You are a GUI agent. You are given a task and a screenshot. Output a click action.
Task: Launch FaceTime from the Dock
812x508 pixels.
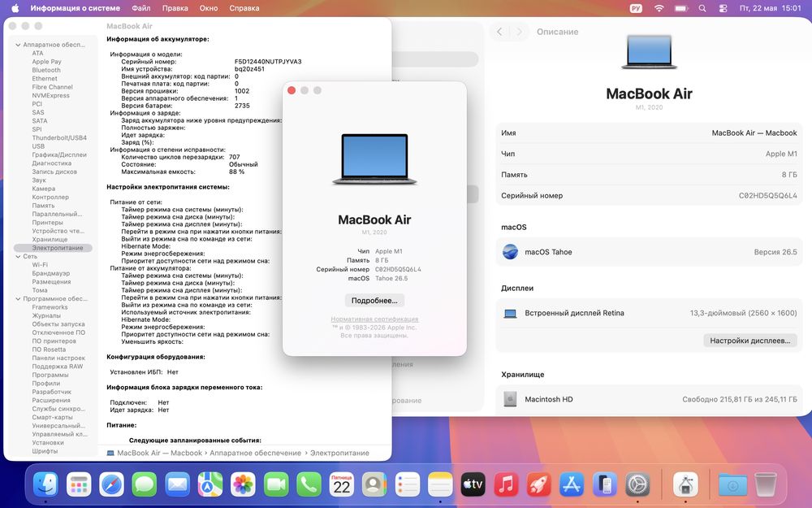point(276,484)
